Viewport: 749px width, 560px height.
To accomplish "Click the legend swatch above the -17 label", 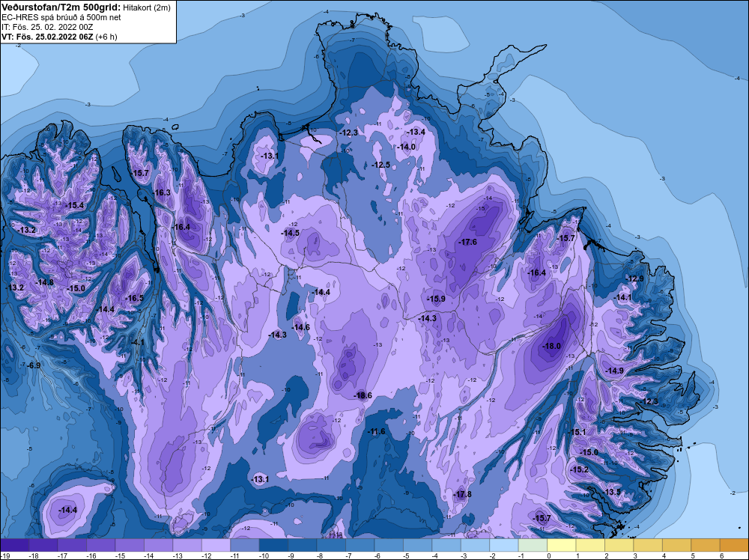I will pyautogui.click(x=72, y=545).
